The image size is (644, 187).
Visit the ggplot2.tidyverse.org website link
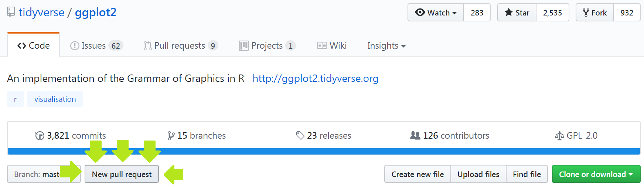click(x=315, y=79)
